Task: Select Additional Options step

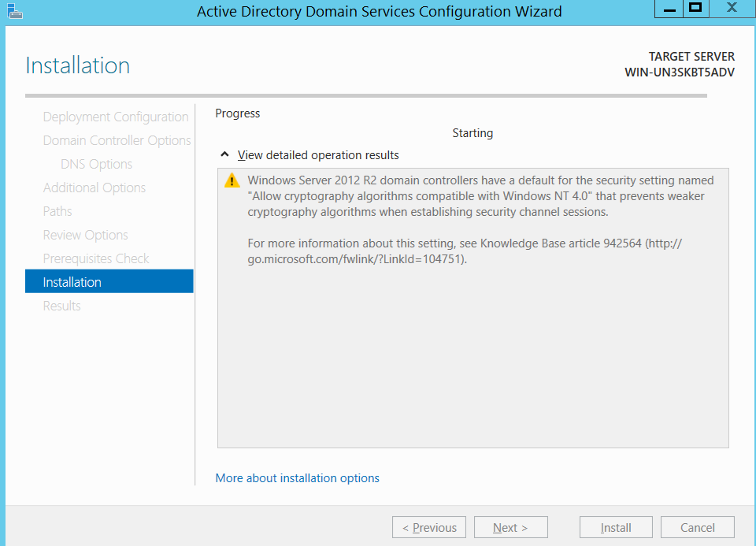Action: click(94, 188)
